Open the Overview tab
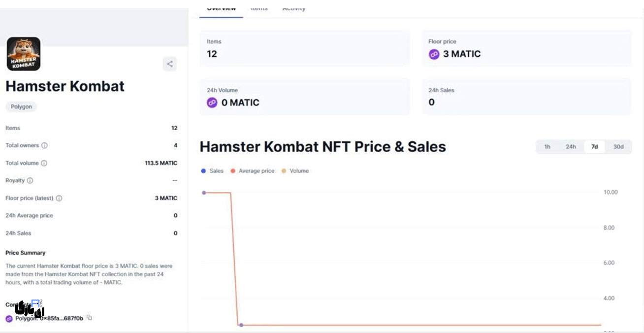Image resolution: width=644 pixels, height=333 pixels. click(221, 8)
